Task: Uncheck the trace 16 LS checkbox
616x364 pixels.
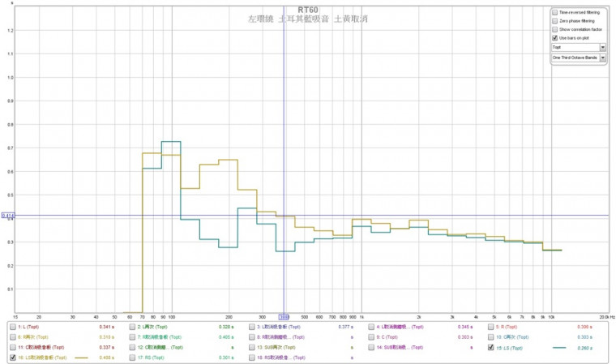Action: point(13,358)
